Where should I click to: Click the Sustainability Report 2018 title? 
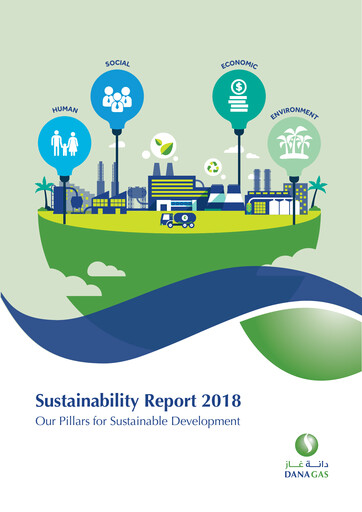(138, 401)
